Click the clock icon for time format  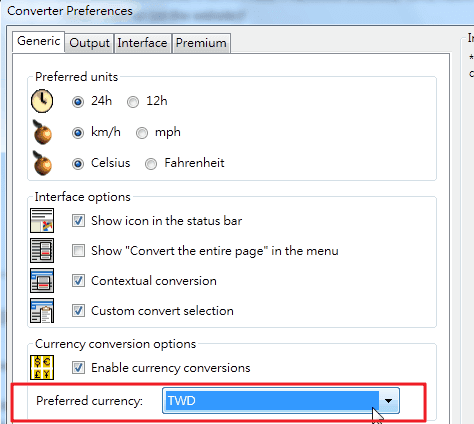point(42,101)
